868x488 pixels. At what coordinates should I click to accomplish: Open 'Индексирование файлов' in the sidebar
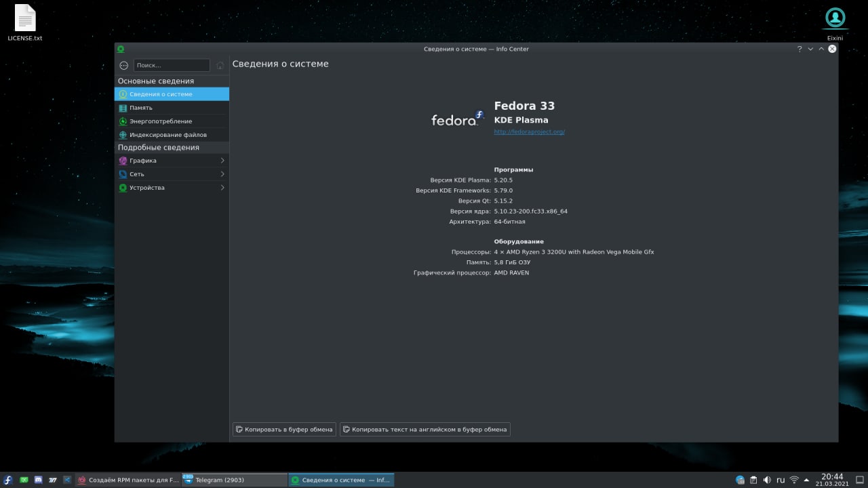point(172,135)
